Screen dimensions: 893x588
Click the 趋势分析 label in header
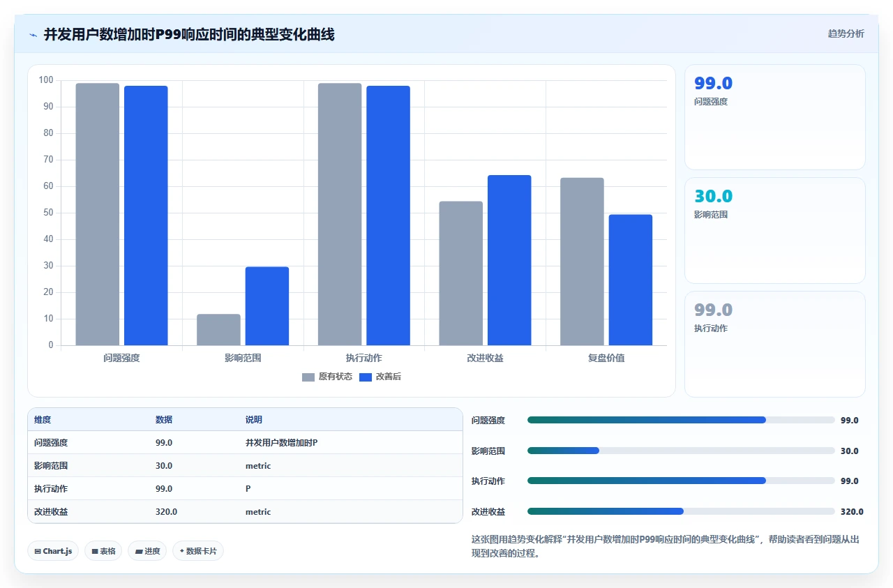(x=846, y=33)
